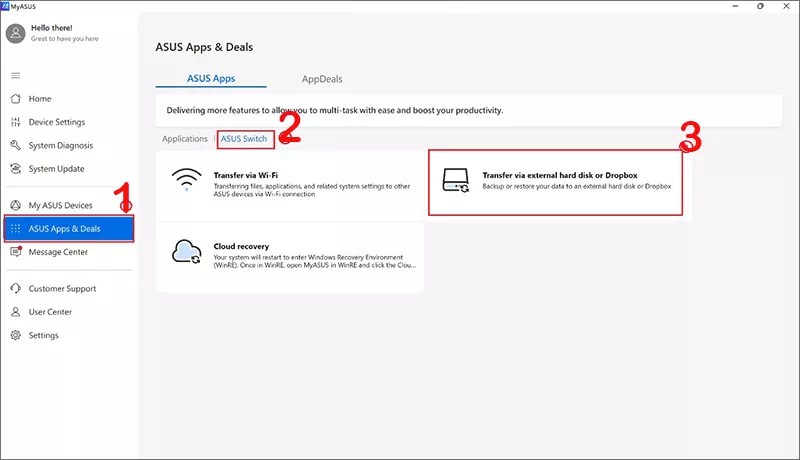Click the 'Delivering more features' banner text
Viewport: 800px width, 460px height.
click(335, 110)
